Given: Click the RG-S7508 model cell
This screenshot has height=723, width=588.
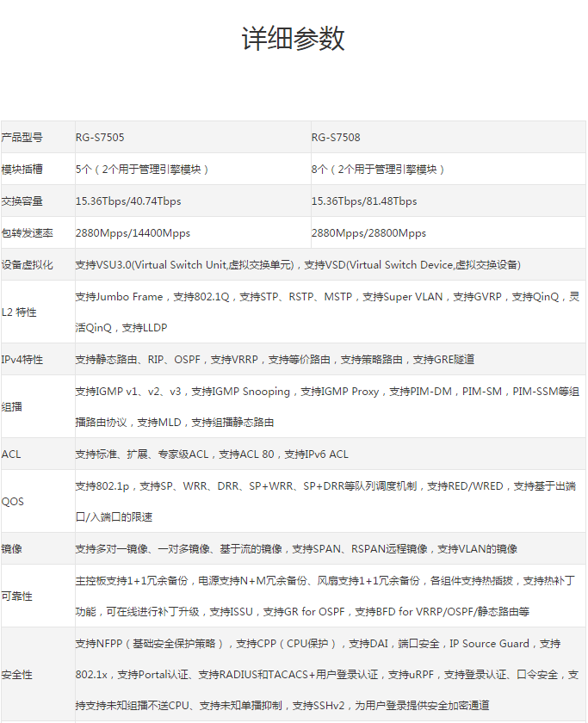Looking at the screenshot, I should point(336,138).
